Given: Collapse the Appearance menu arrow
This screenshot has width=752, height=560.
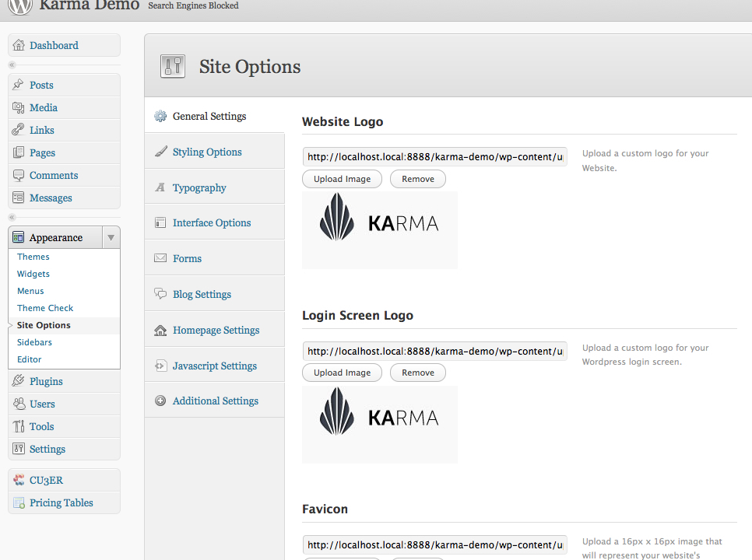Looking at the screenshot, I should (x=111, y=238).
